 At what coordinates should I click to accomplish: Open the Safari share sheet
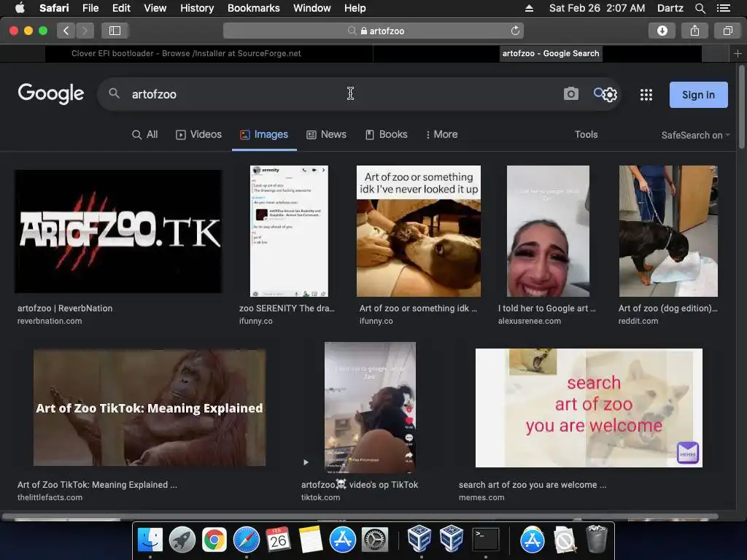point(694,31)
